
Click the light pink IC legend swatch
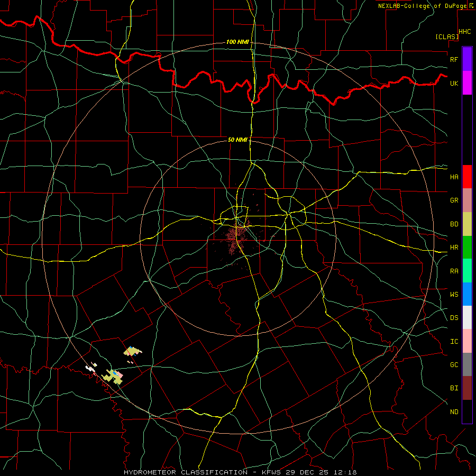(467, 341)
